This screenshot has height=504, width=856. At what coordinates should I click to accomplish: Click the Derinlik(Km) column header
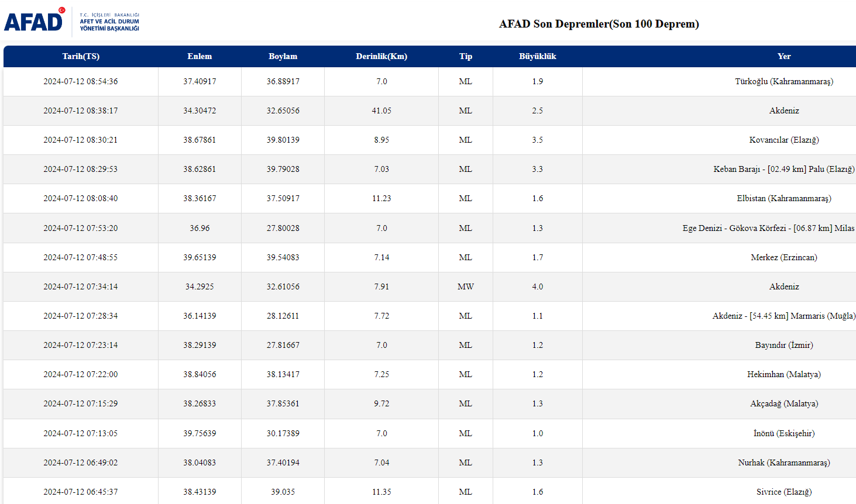click(x=381, y=56)
